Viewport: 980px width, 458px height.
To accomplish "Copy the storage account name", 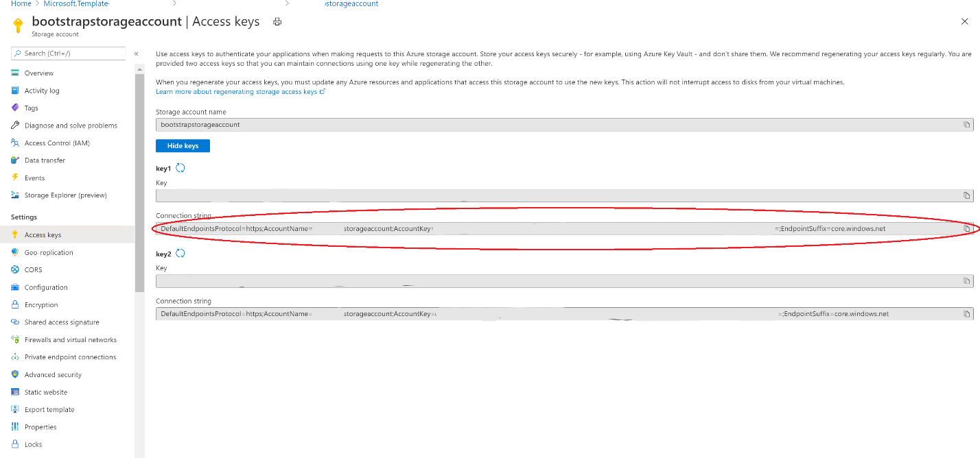I will [x=966, y=125].
